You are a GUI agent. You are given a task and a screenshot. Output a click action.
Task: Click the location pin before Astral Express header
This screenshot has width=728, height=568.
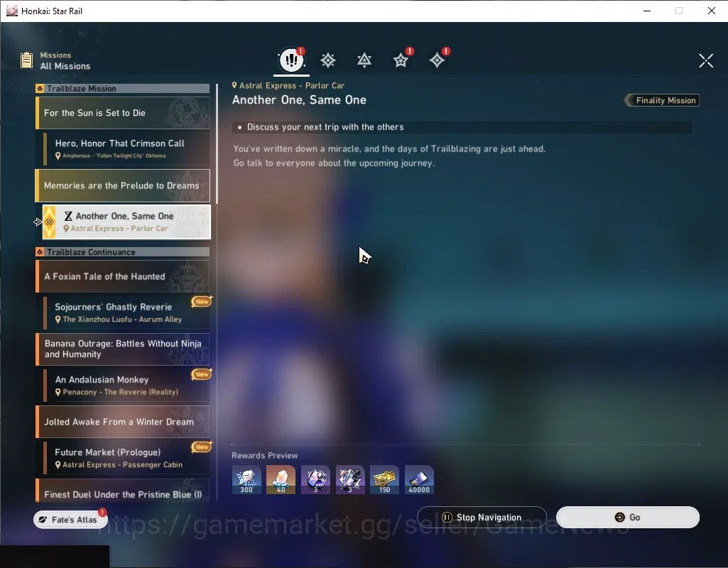(x=234, y=85)
